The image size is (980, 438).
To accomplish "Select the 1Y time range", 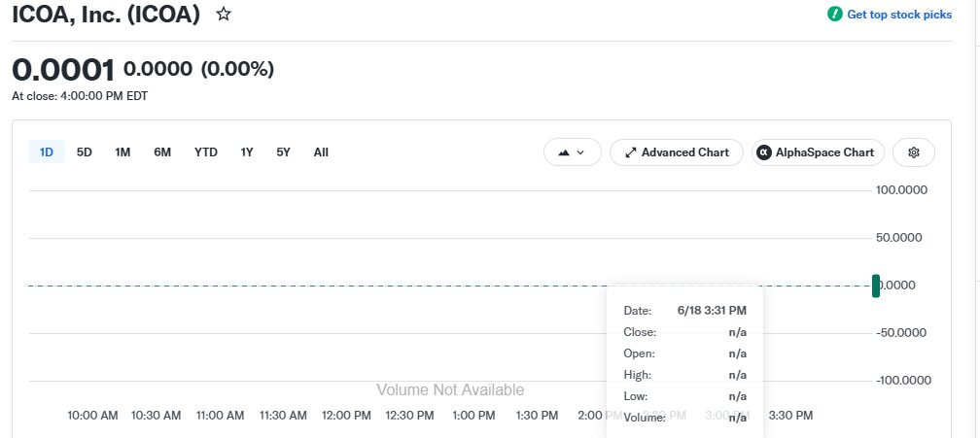I will tap(247, 152).
